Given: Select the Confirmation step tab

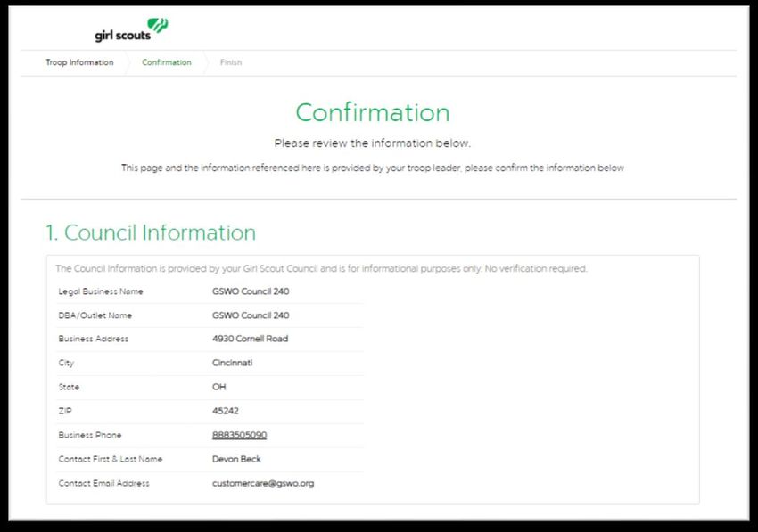Looking at the screenshot, I should pos(166,62).
